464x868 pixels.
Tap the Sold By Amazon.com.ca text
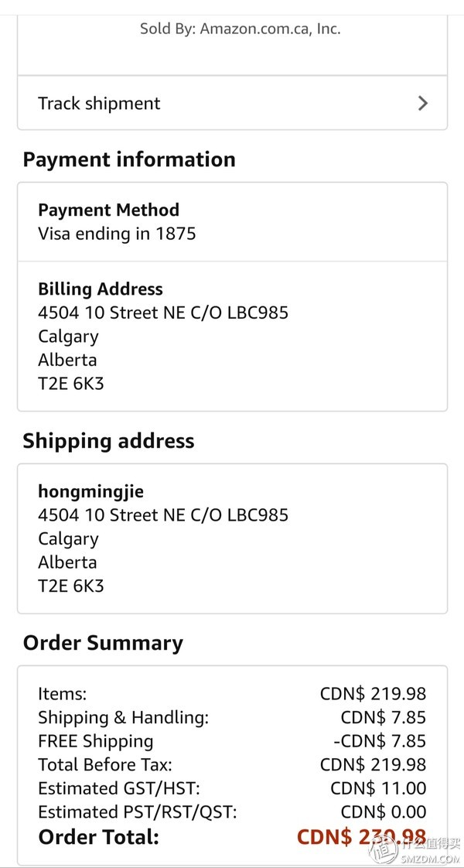click(x=240, y=29)
